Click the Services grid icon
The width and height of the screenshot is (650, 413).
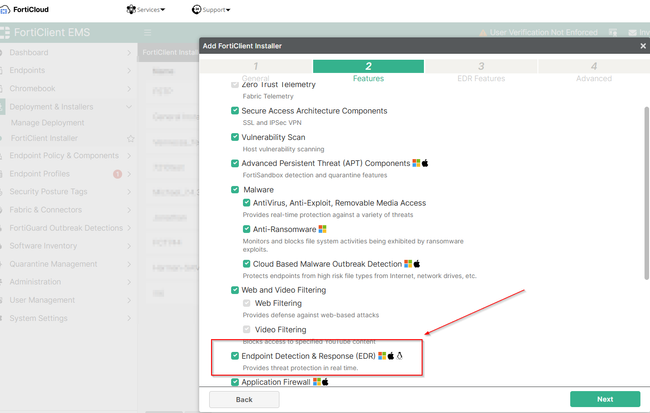click(x=131, y=9)
